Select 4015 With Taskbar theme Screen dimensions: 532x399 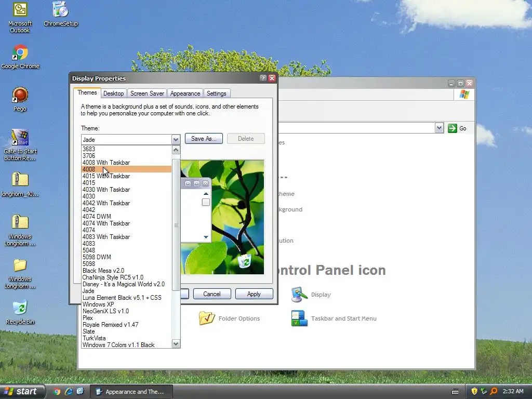(x=127, y=176)
